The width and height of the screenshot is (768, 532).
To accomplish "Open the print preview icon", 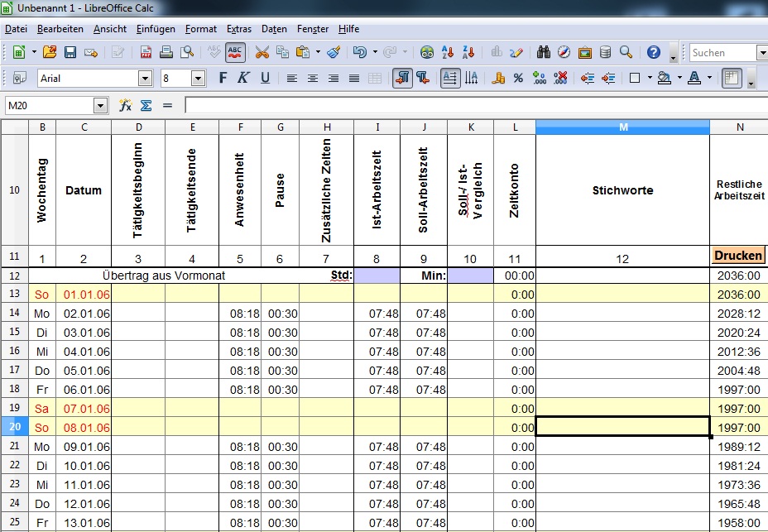I will (x=187, y=52).
